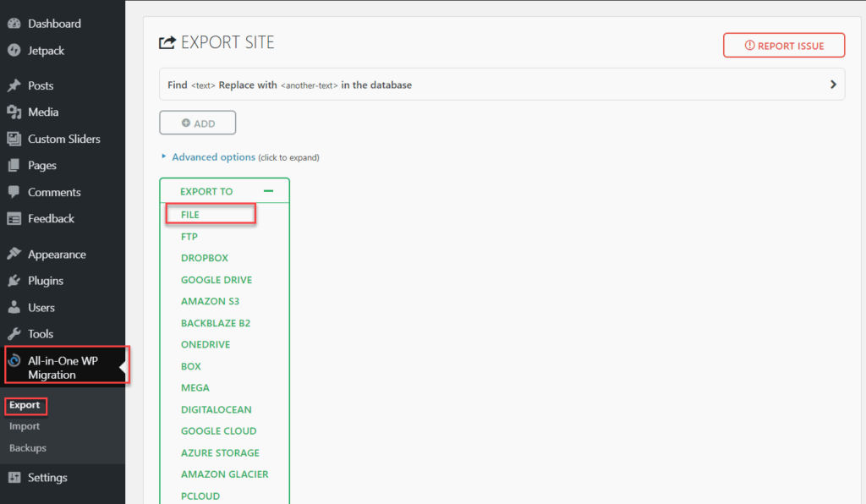Open Custom Sliders menu
Screen dimensions: 866x504
[x=63, y=139]
